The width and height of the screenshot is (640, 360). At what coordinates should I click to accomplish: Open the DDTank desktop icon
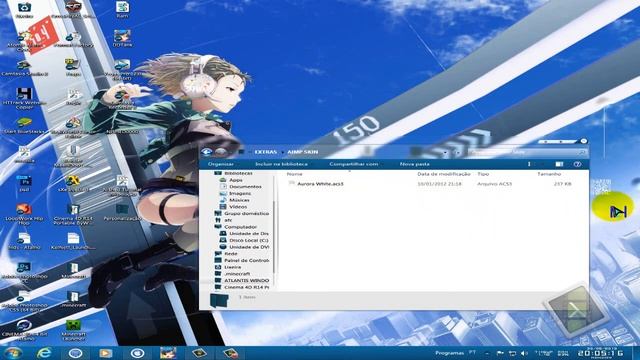click(122, 39)
